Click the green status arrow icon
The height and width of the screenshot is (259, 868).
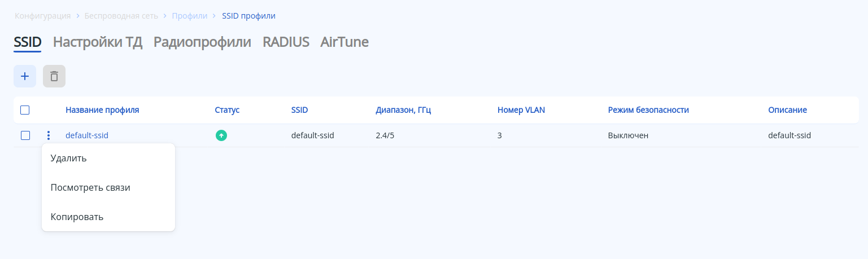(221, 135)
